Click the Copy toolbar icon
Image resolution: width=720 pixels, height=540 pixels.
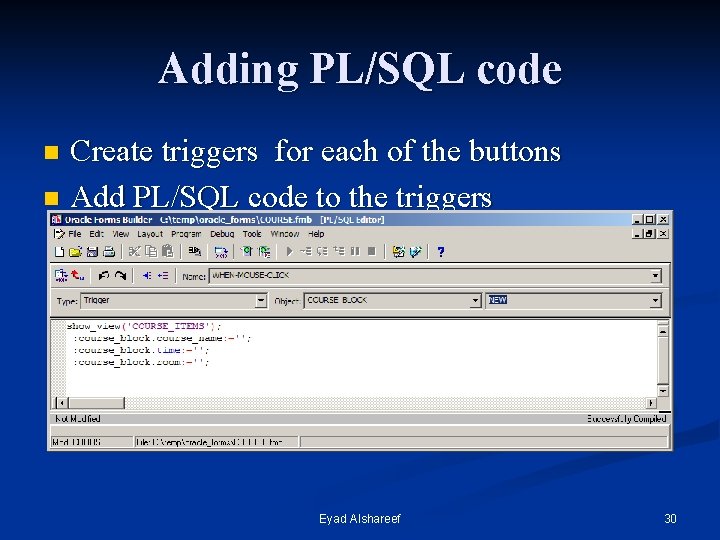[151, 252]
